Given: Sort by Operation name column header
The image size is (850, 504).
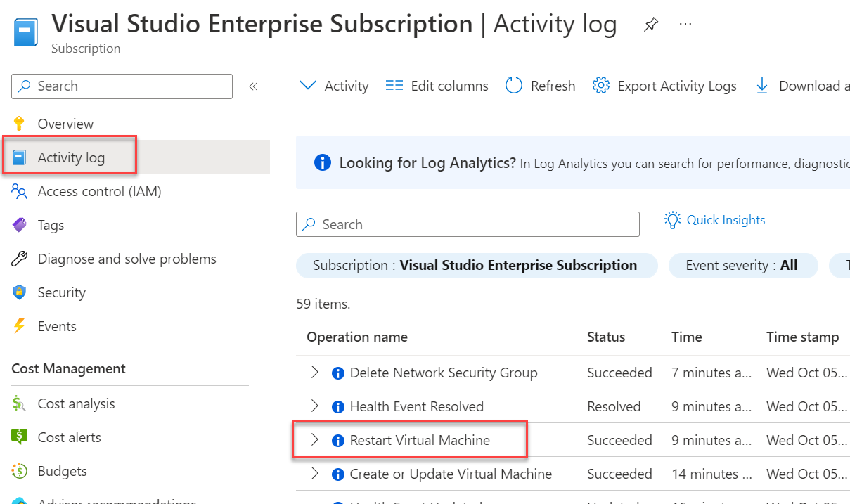Looking at the screenshot, I should click(x=357, y=337).
